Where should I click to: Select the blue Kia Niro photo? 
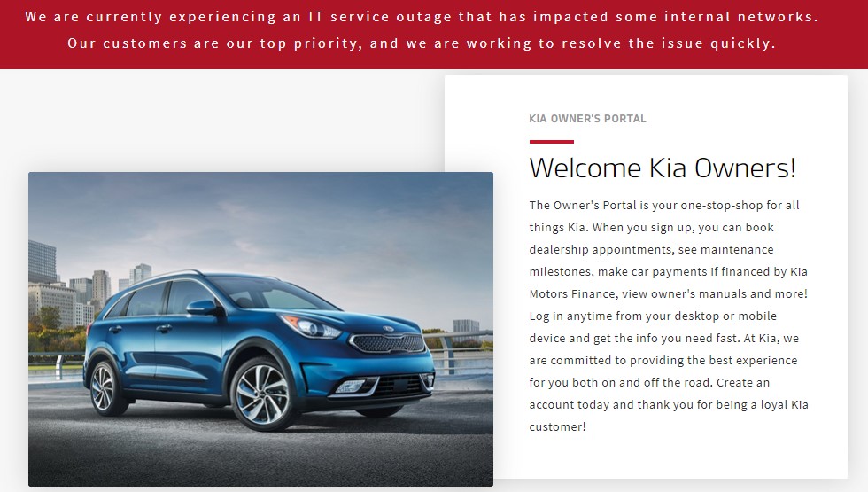click(260, 329)
